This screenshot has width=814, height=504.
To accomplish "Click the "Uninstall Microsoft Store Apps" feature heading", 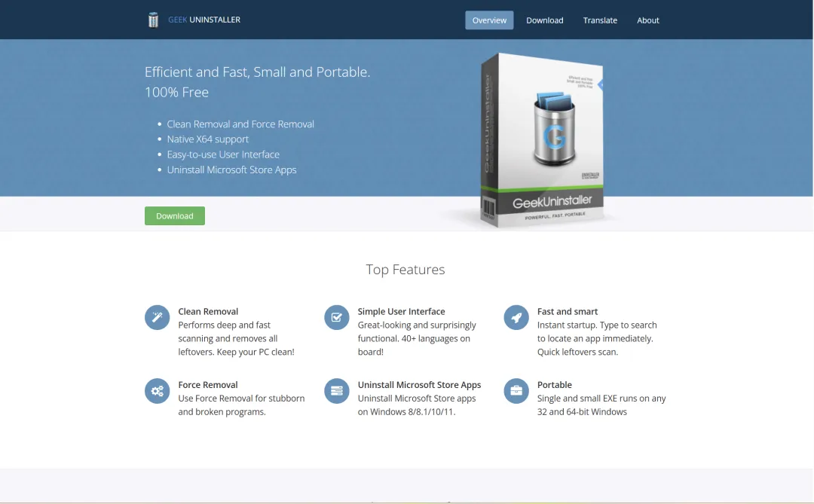I will tap(420, 385).
